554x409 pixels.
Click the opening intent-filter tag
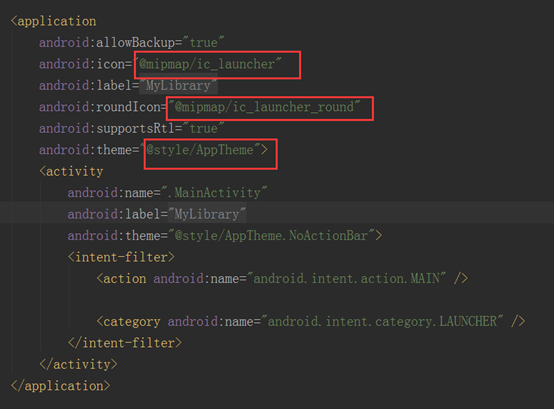pyautogui.click(x=121, y=257)
